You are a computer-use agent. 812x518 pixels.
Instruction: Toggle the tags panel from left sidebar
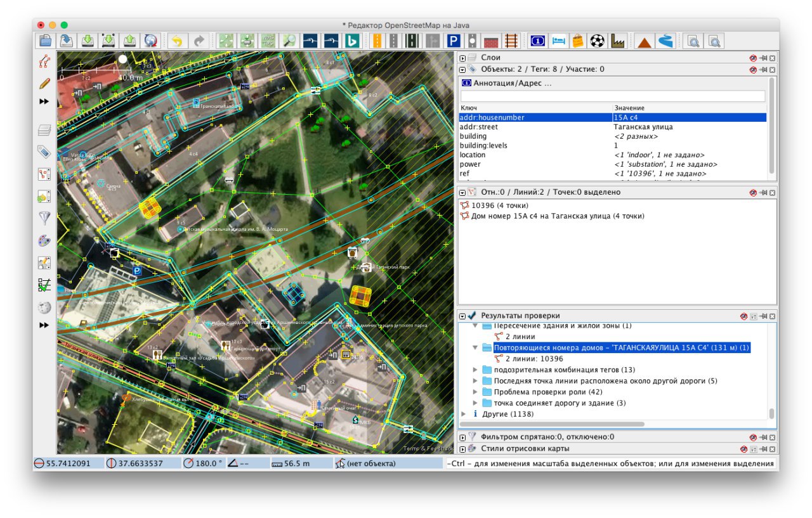click(x=44, y=152)
